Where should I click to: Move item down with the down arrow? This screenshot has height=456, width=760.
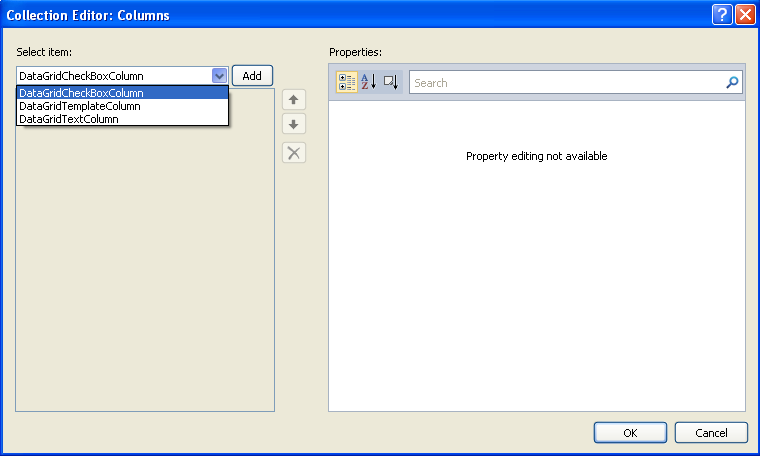294,125
